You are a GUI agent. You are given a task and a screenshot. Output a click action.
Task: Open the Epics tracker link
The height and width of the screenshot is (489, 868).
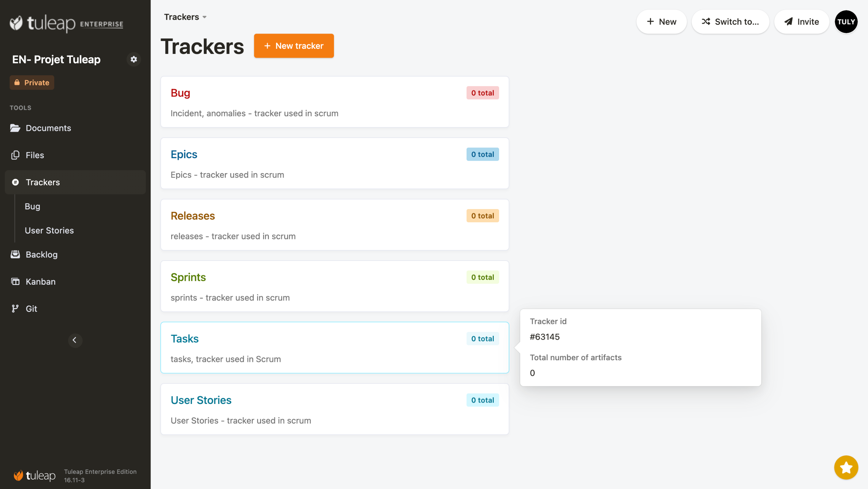(184, 154)
